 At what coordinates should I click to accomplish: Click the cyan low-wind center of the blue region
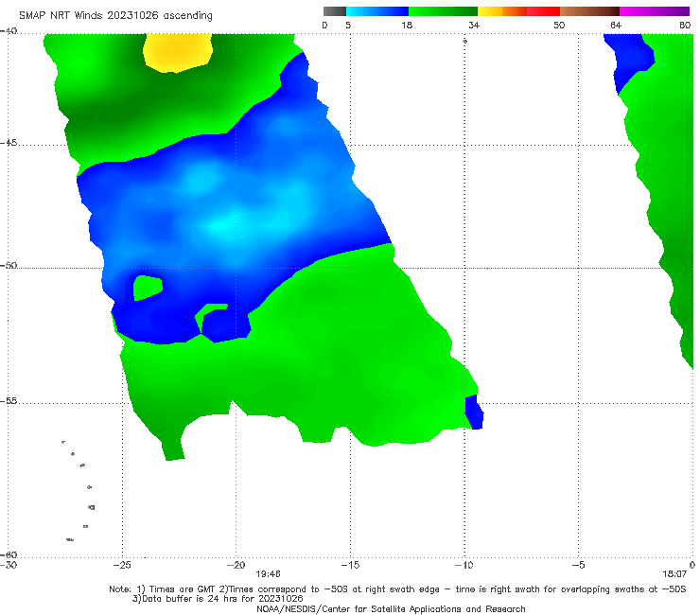(x=230, y=224)
